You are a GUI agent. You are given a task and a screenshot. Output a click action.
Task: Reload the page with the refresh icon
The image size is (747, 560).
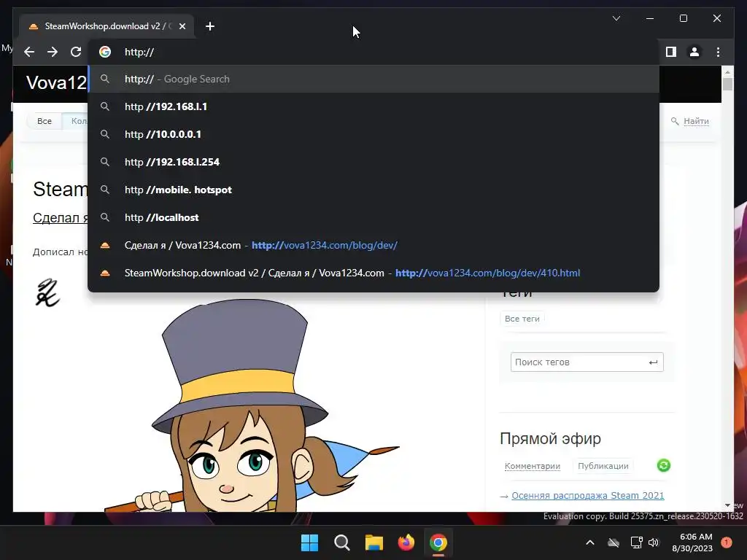tap(76, 52)
